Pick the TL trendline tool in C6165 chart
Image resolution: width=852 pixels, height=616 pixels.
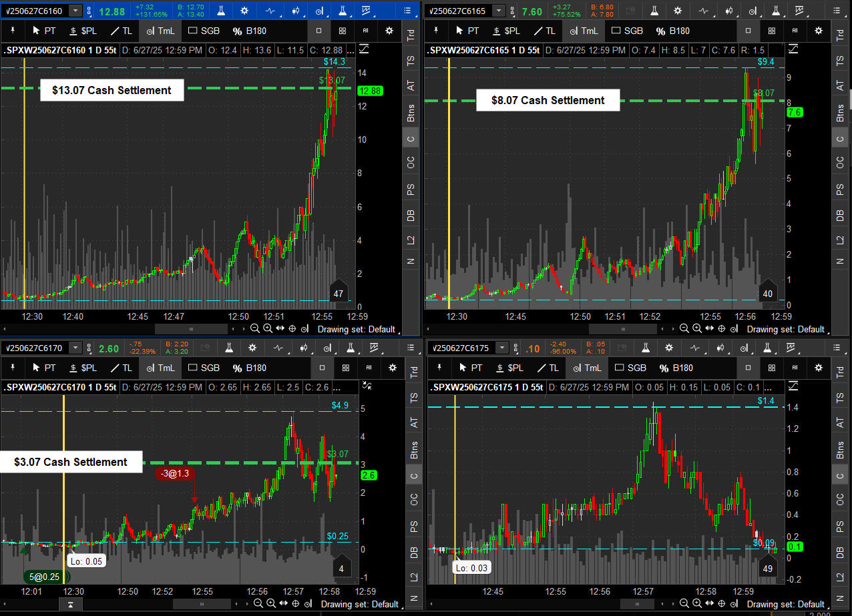(x=544, y=31)
